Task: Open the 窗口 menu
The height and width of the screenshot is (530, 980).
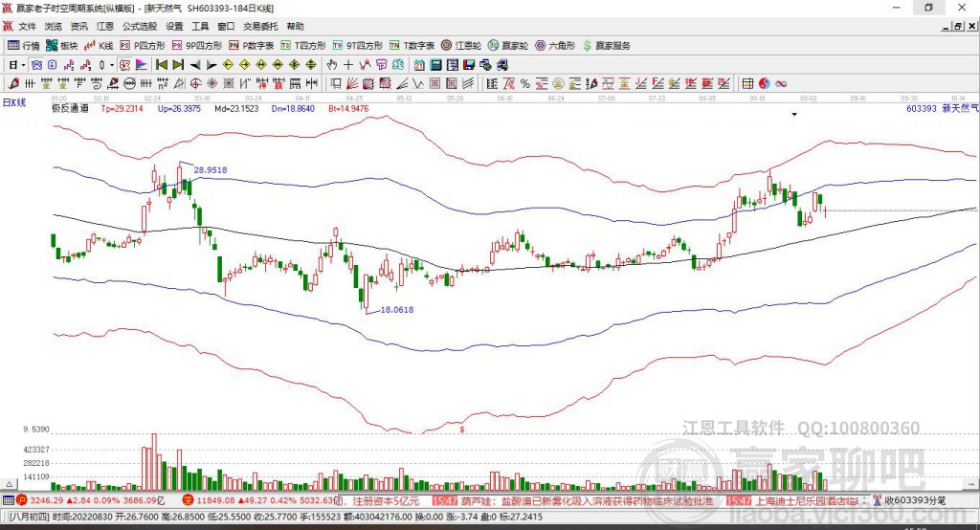Action: 226,26
